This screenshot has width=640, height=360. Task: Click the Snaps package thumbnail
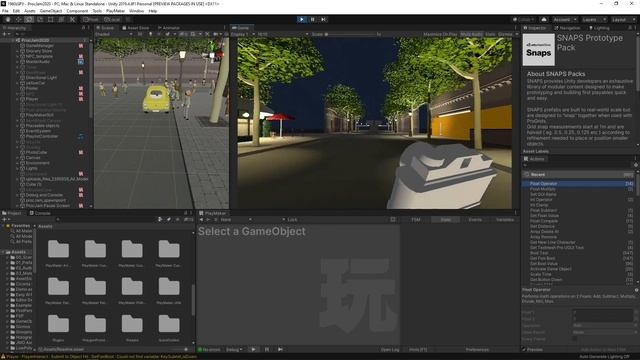pos(538,49)
